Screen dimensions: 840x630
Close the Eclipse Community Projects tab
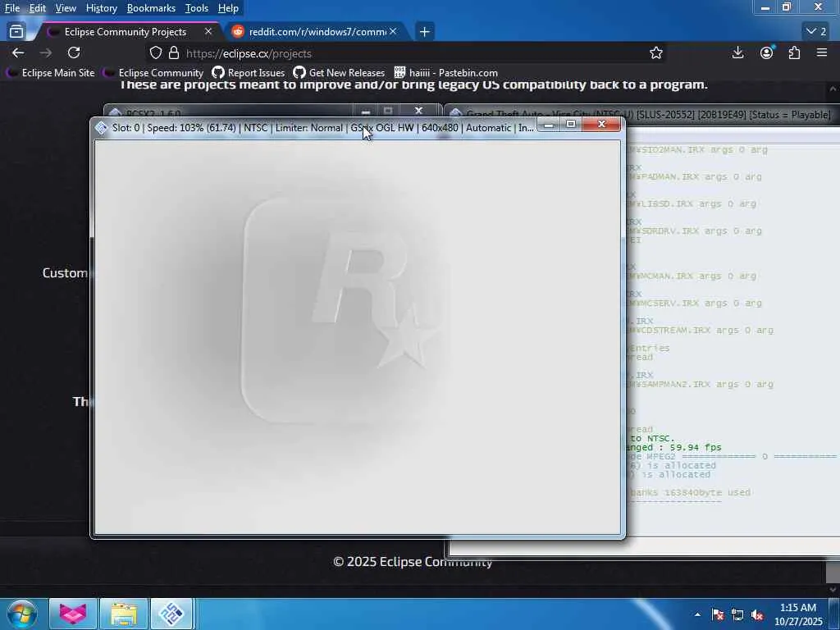208,32
